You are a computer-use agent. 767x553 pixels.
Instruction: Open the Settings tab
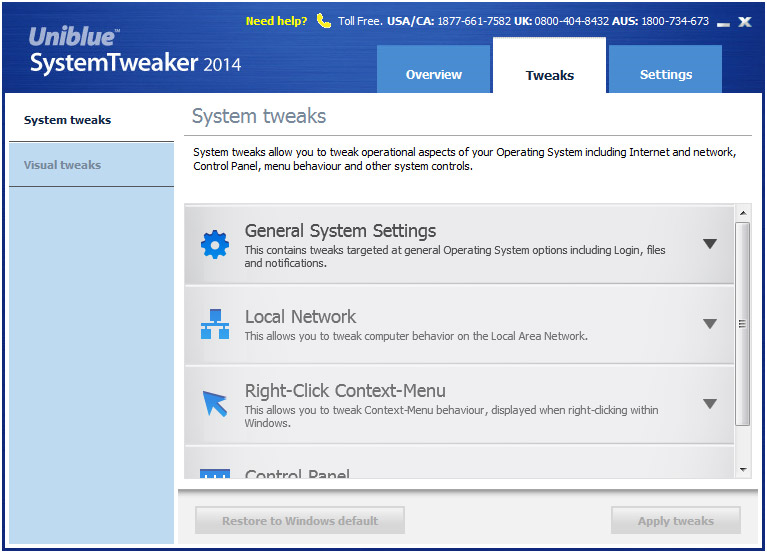coord(665,69)
